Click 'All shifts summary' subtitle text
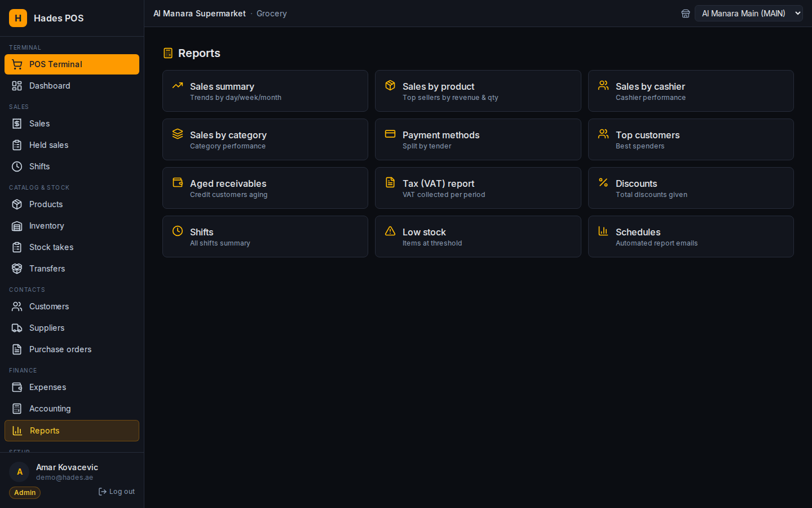812x508 pixels. pyautogui.click(x=220, y=243)
